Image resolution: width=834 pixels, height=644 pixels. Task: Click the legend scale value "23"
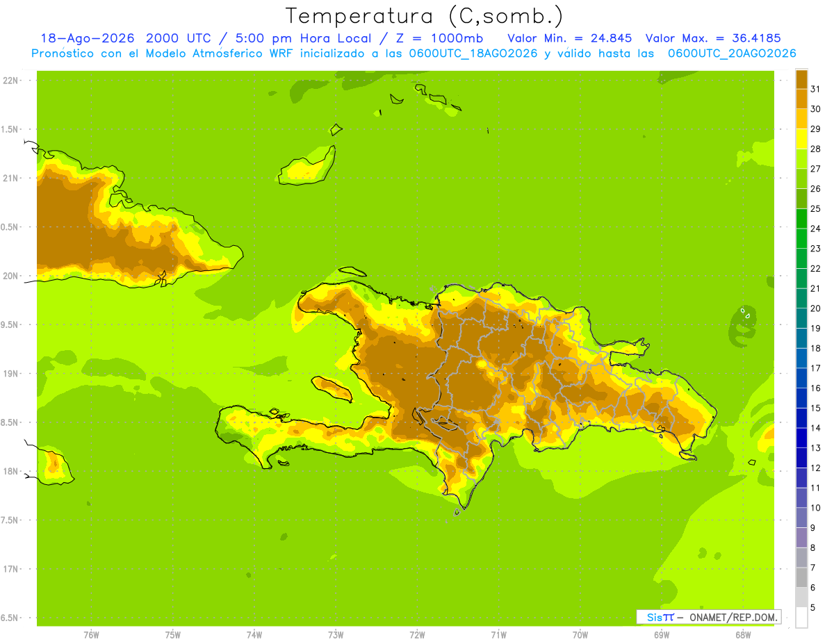pos(815,249)
